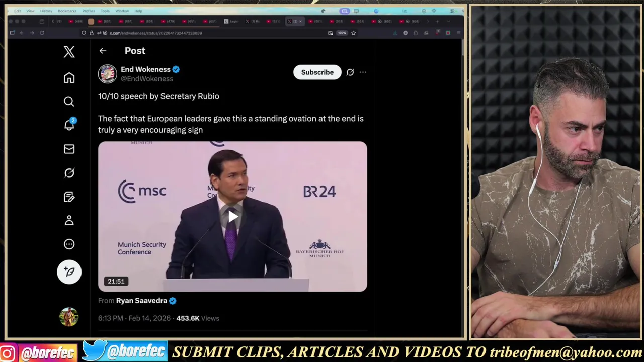
Task: Click the 170% zoom level indicator
Action: [x=342, y=33]
